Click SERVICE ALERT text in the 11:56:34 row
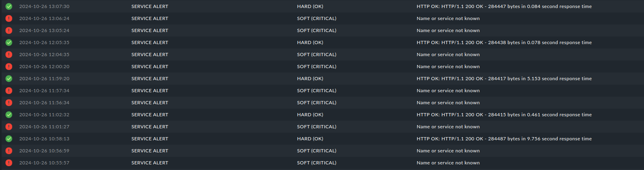 [x=149, y=103]
